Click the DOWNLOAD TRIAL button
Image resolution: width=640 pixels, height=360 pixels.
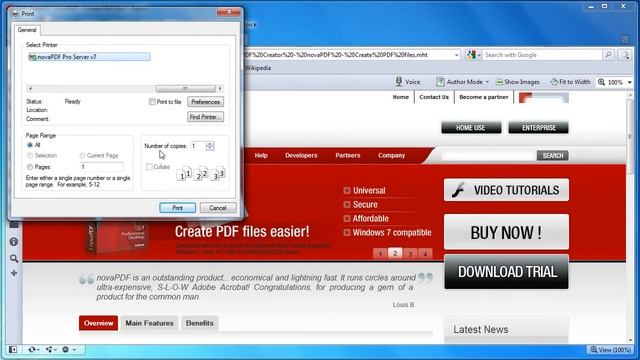507,272
